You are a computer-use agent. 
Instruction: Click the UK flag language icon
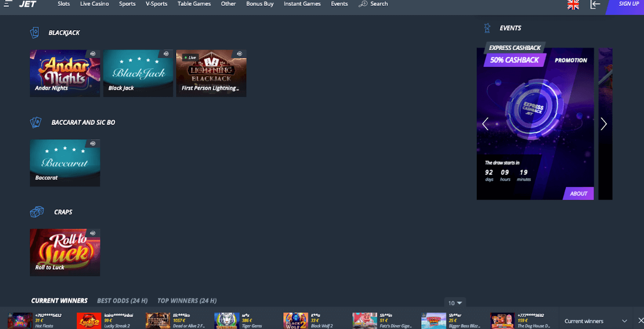[x=573, y=4]
